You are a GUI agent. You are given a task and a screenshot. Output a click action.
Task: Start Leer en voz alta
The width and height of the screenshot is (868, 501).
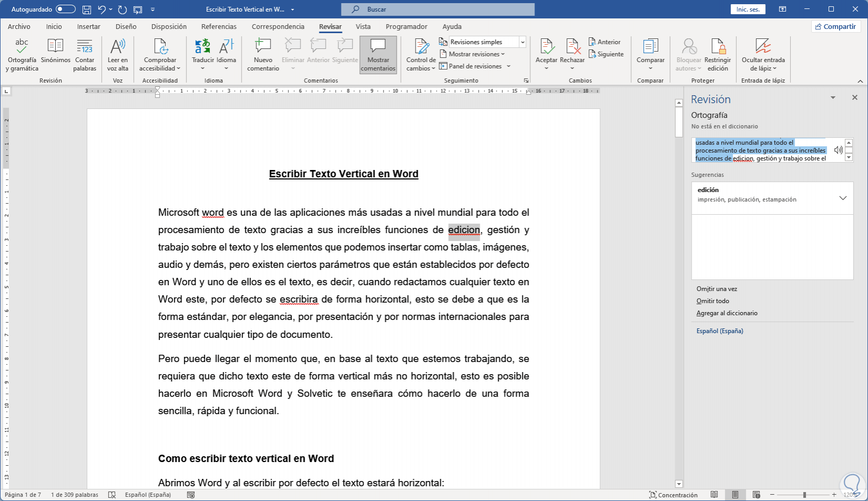[x=118, y=55]
